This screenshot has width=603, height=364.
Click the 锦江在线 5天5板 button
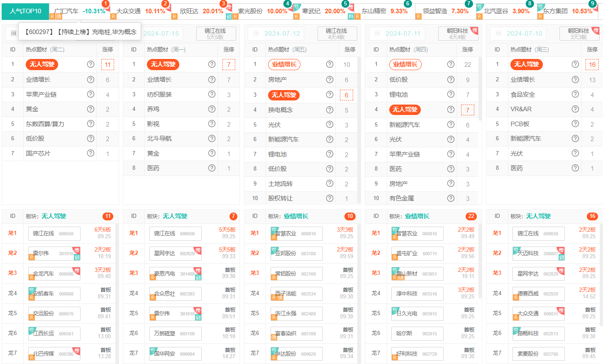tap(215, 34)
